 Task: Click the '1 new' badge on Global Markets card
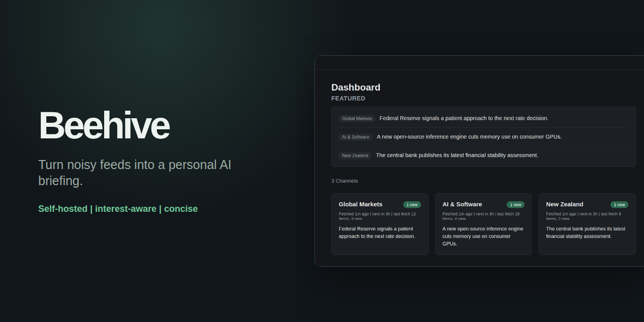412,205
